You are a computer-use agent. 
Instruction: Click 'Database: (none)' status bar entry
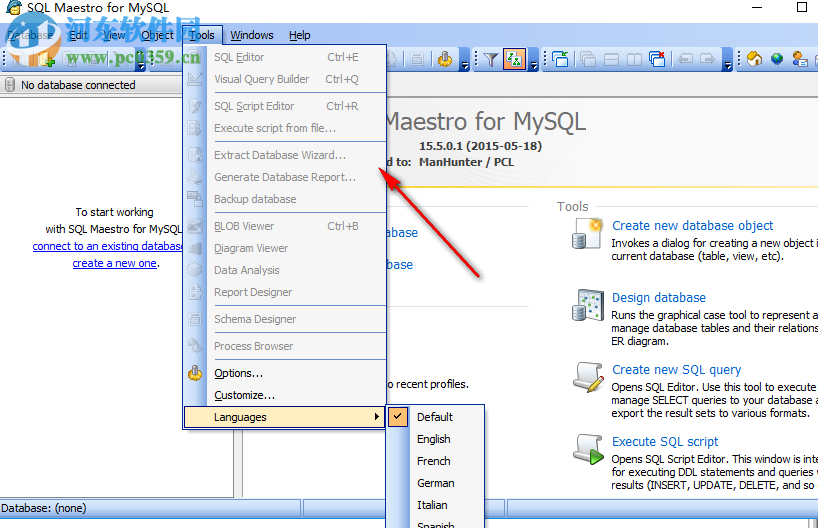(x=44, y=508)
